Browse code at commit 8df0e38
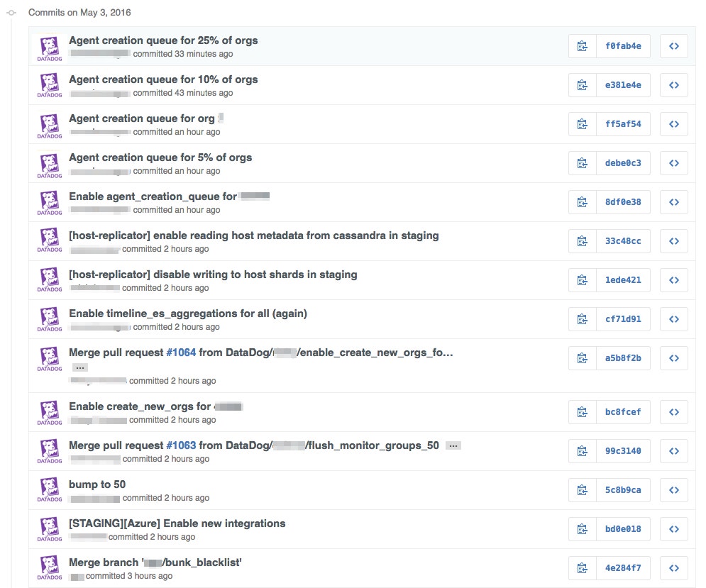Viewport: 706px width, 588px height. click(673, 201)
